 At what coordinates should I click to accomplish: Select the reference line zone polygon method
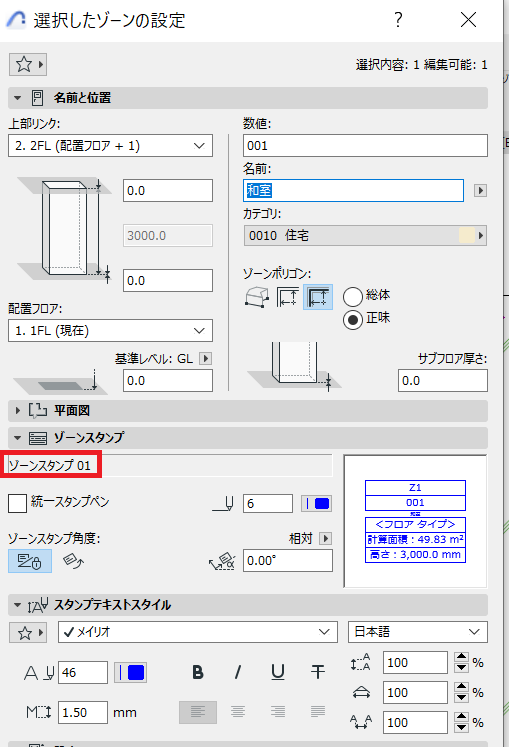(318, 297)
